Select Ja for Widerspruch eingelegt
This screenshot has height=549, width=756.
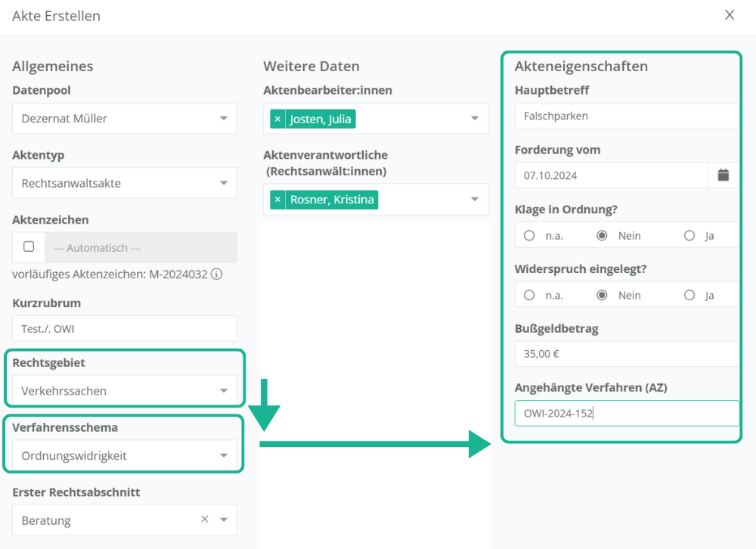click(x=689, y=295)
